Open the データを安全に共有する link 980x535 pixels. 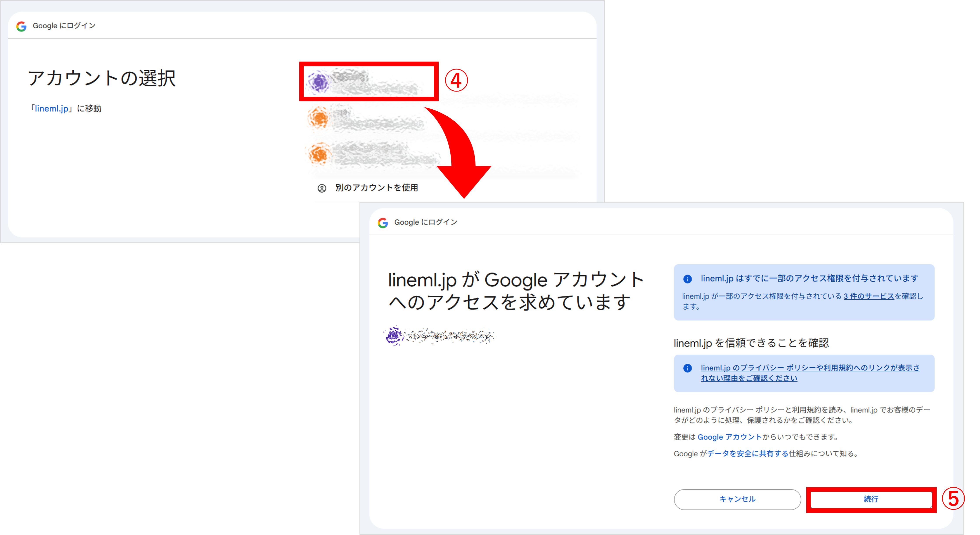coord(747,454)
